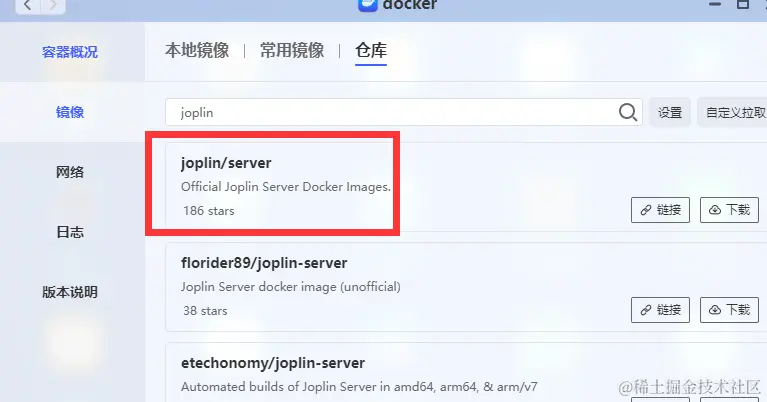Click 'Joplin Server docker image (unofficial)' description
The width and height of the screenshot is (767, 402).
291,287
